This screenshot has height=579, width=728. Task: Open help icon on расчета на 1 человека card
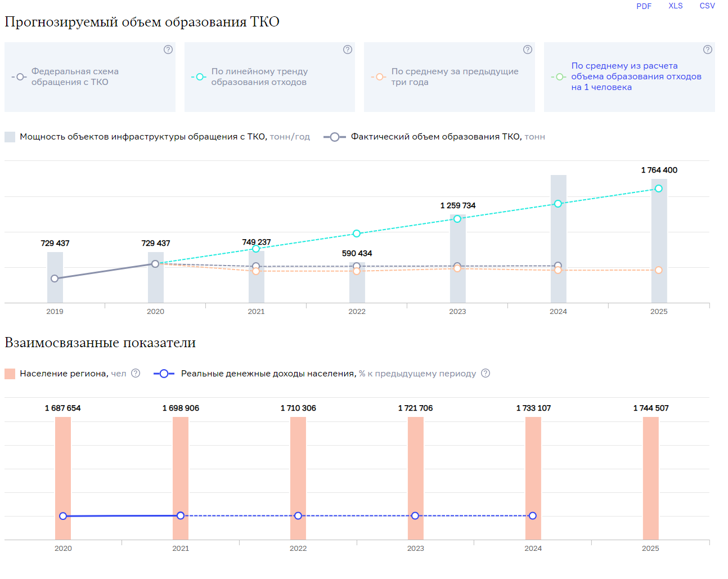click(708, 50)
